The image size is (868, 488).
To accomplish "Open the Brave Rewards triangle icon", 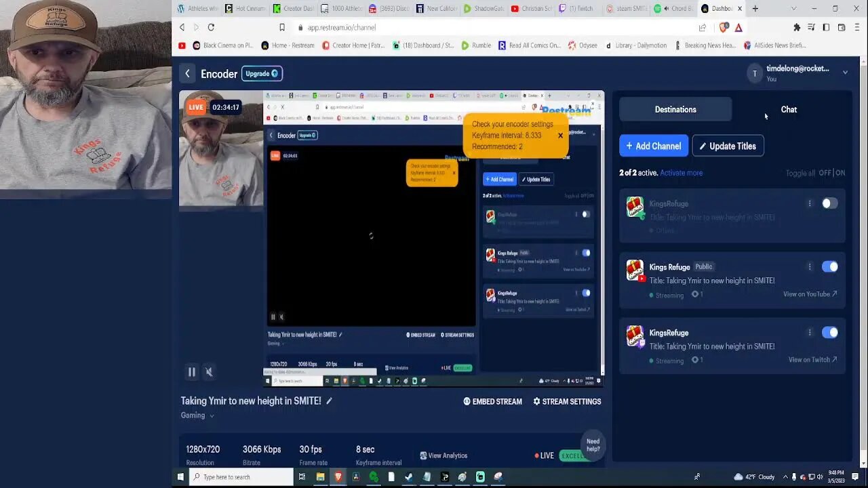I will (738, 27).
